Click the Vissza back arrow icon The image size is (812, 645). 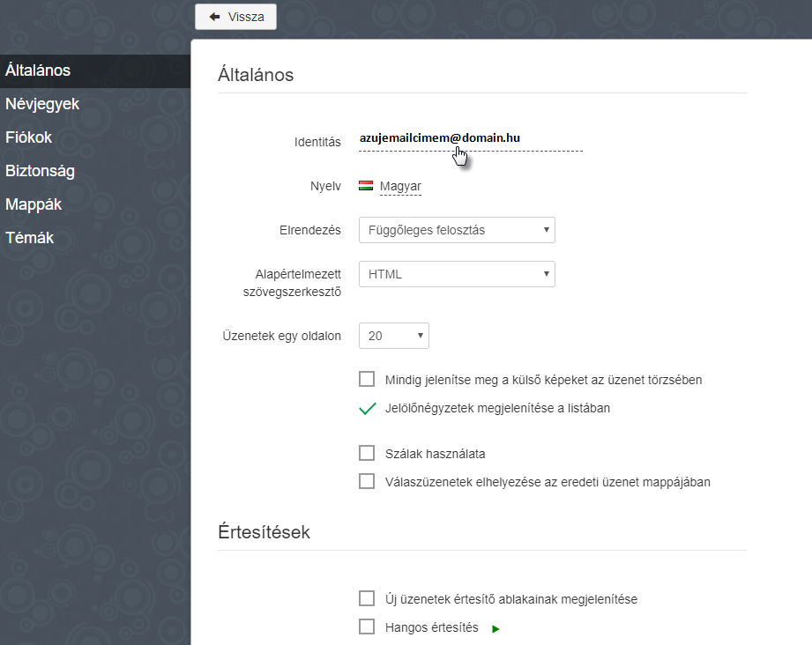(214, 17)
